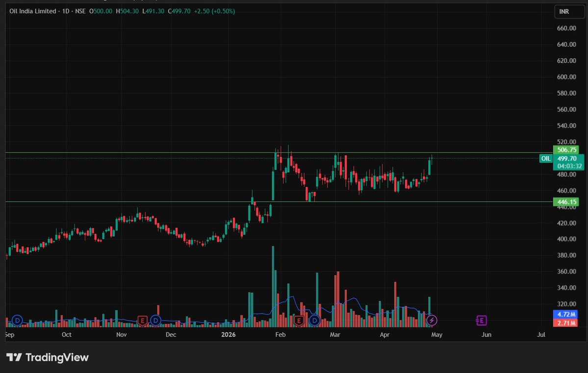Viewport: 588px width, 373px height.
Task: Click the red 2.71M volume label
Action: tap(565, 323)
